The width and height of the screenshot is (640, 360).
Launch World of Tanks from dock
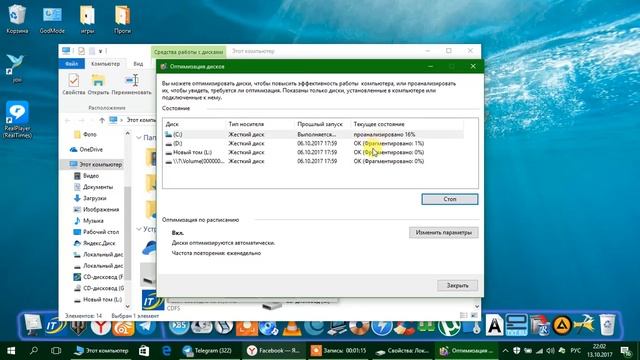tap(78, 326)
